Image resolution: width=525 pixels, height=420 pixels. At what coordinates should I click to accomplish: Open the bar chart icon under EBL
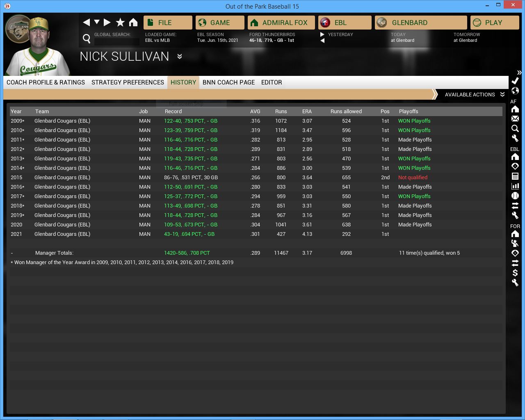pyautogui.click(x=515, y=186)
